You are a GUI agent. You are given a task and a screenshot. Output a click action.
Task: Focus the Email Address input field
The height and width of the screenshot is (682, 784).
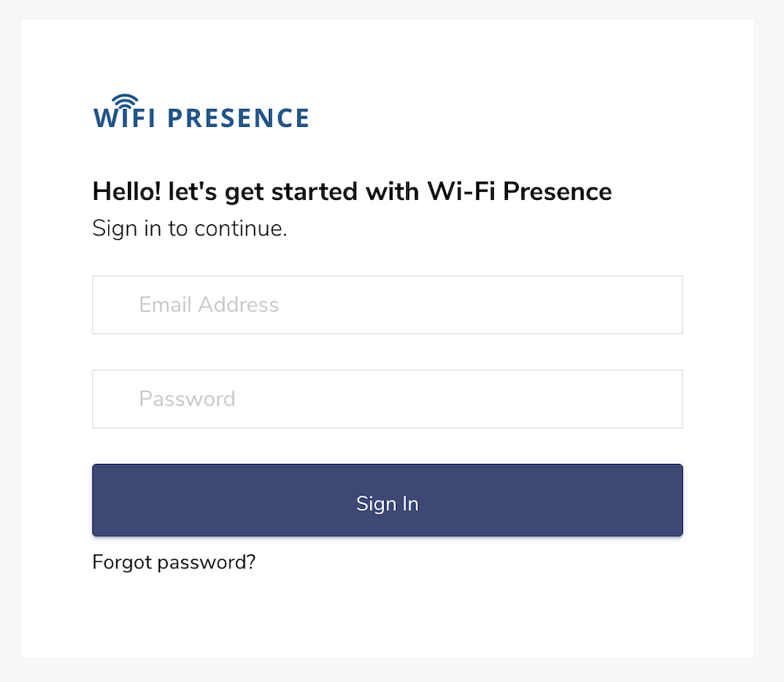(x=387, y=304)
